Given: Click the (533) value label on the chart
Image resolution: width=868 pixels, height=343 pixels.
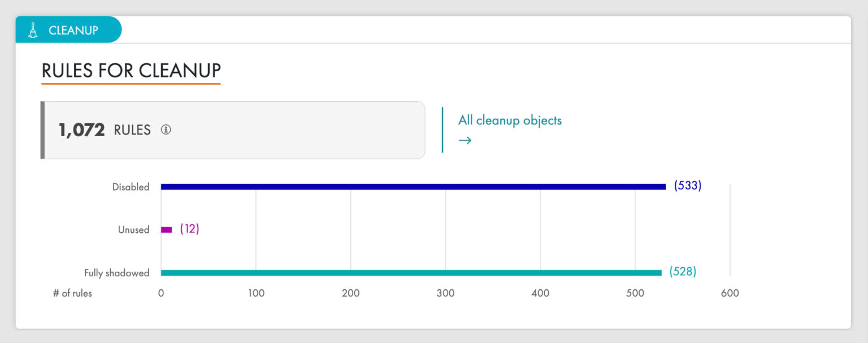Looking at the screenshot, I should [x=687, y=185].
